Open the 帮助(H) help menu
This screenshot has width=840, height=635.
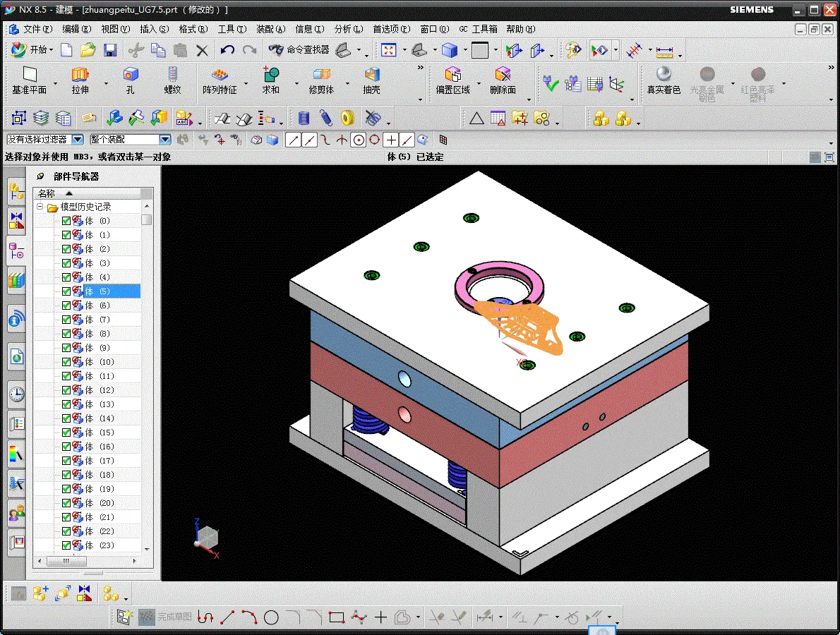(521, 29)
